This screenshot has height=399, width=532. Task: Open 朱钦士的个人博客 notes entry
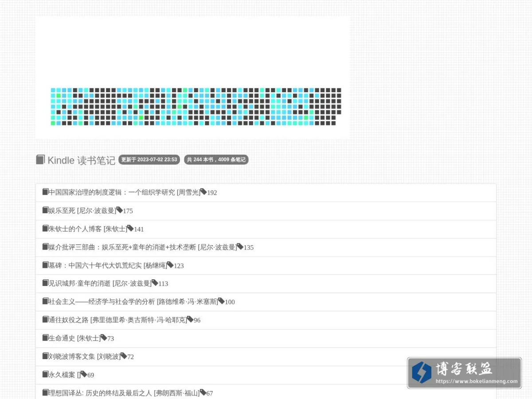coord(266,229)
